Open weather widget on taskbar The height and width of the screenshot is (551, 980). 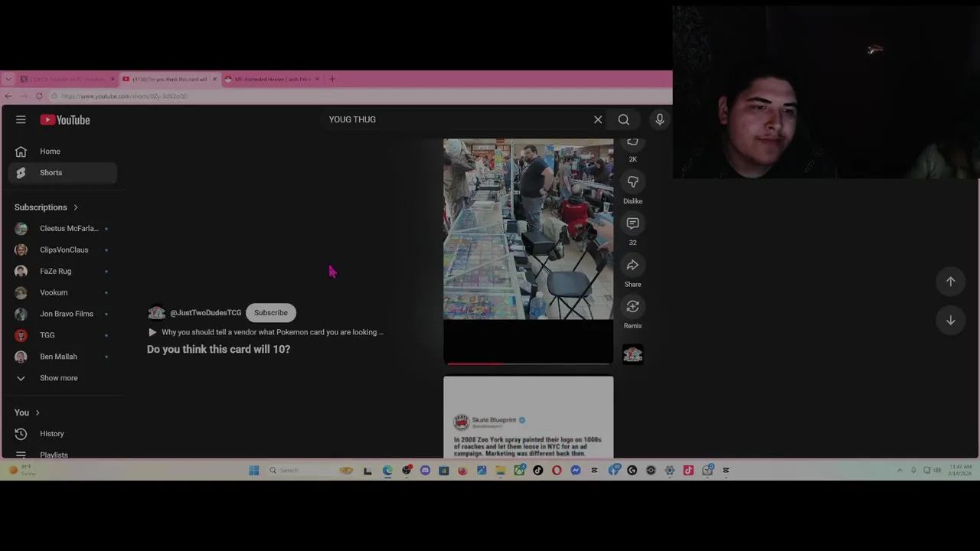tap(21, 471)
